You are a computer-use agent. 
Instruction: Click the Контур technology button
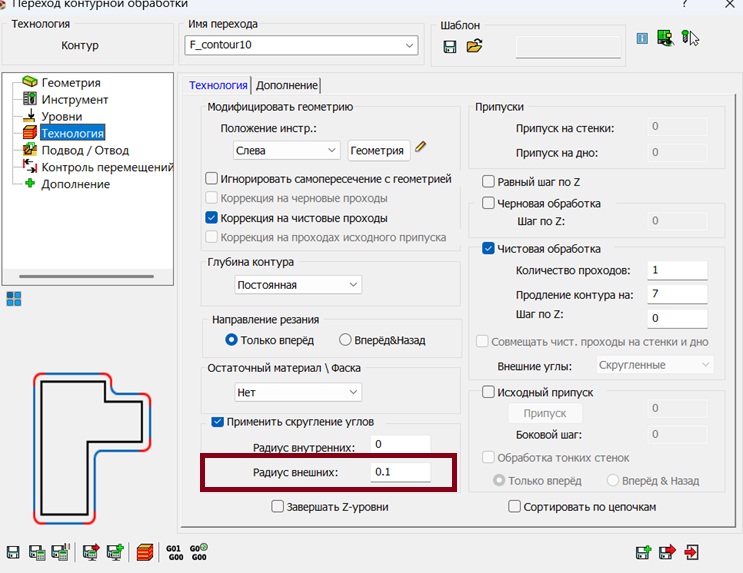[80, 45]
